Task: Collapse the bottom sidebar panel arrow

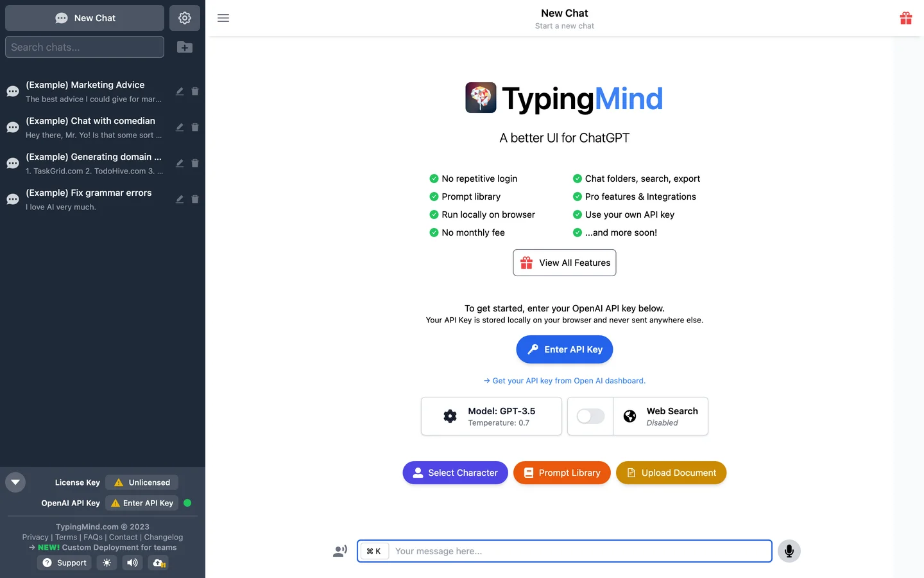Action: point(15,482)
